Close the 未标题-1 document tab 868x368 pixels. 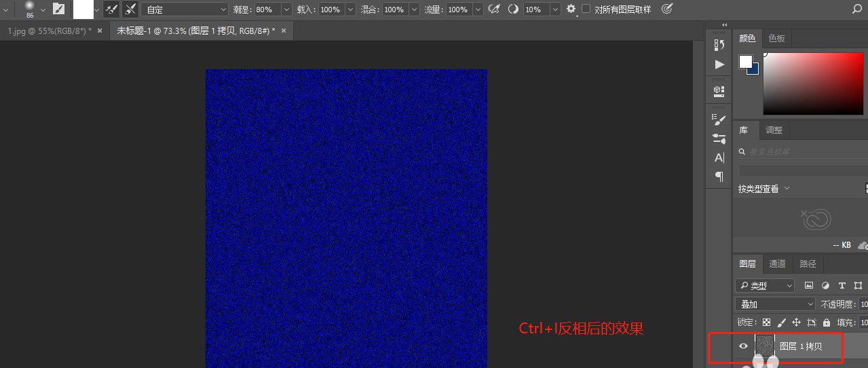(284, 31)
